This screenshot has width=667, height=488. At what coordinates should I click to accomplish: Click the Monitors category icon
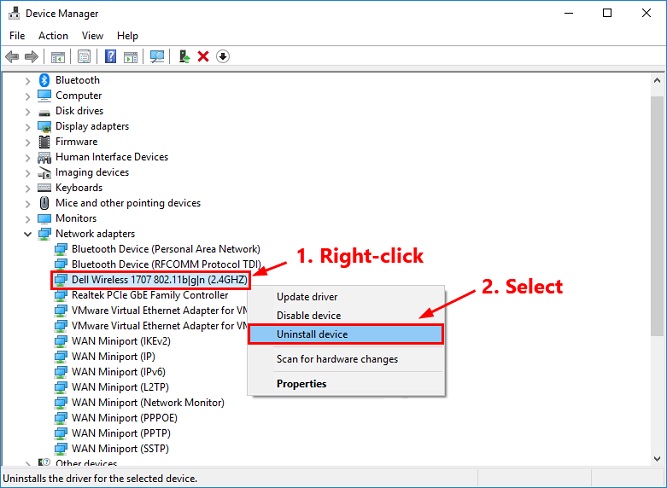[44, 219]
